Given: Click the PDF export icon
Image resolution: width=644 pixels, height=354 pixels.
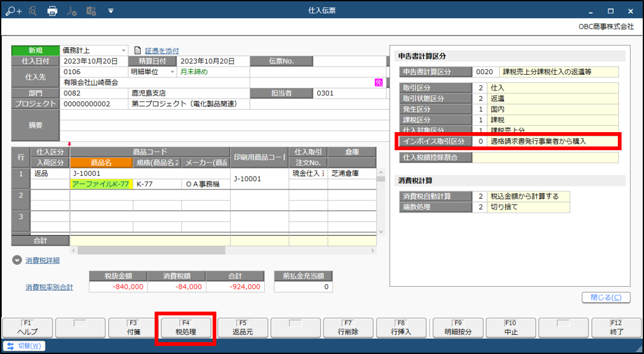Looking at the screenshot, I should click(72, 11).
